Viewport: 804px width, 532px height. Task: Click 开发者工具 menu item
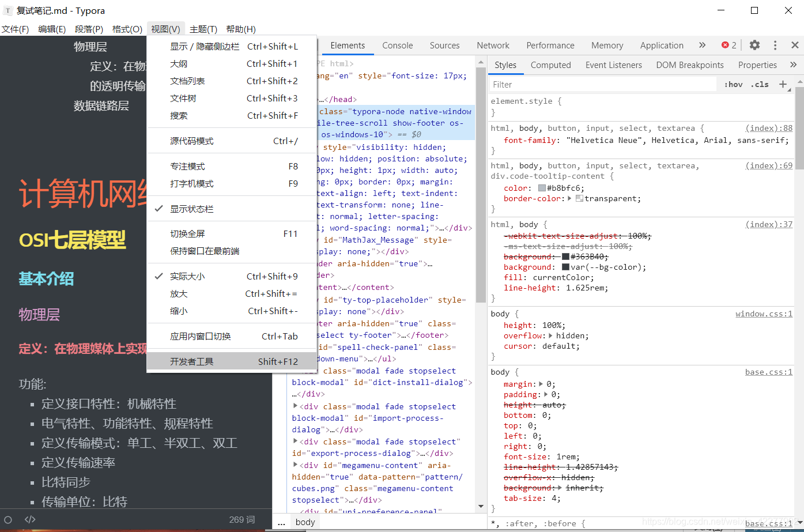(x=232, y=361)
